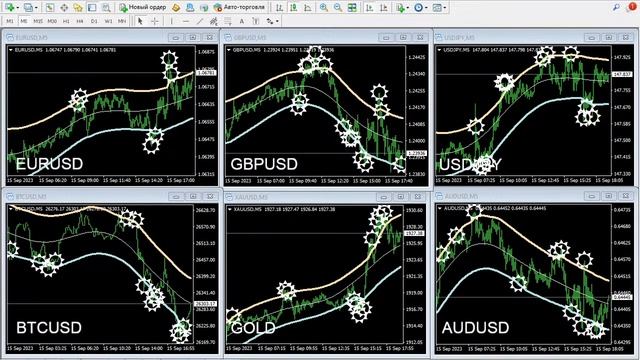Select the horizontal line tool
The image size is (640, 360).
186,21
